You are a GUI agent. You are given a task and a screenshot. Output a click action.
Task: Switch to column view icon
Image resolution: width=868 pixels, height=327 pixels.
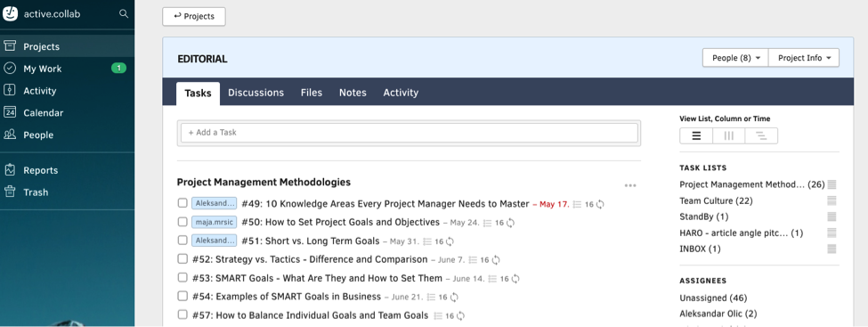(x=729, y=135)
